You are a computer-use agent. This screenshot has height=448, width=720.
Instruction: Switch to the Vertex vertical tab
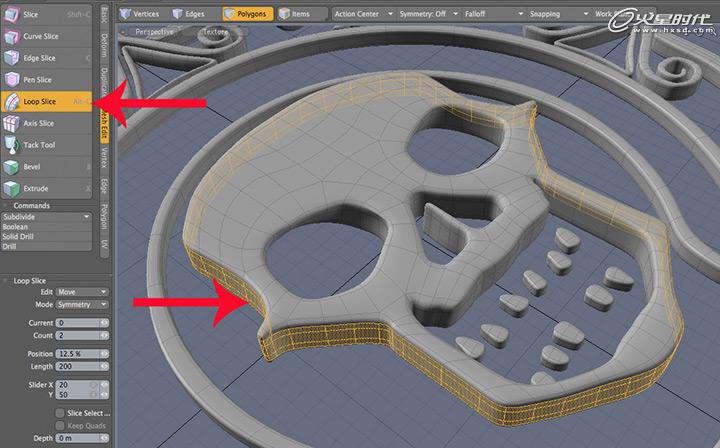pos(104,157)
